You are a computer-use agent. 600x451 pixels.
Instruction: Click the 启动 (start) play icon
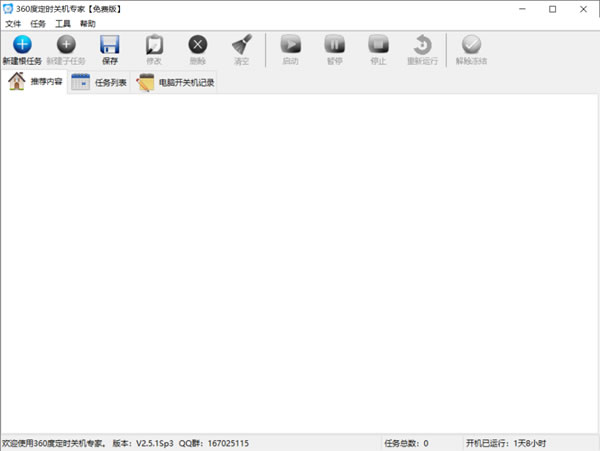291,44
